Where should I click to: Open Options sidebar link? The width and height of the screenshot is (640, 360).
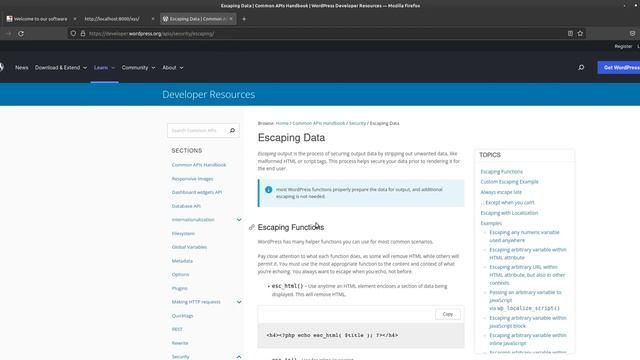pyautogui.click(x=180, y=274)
